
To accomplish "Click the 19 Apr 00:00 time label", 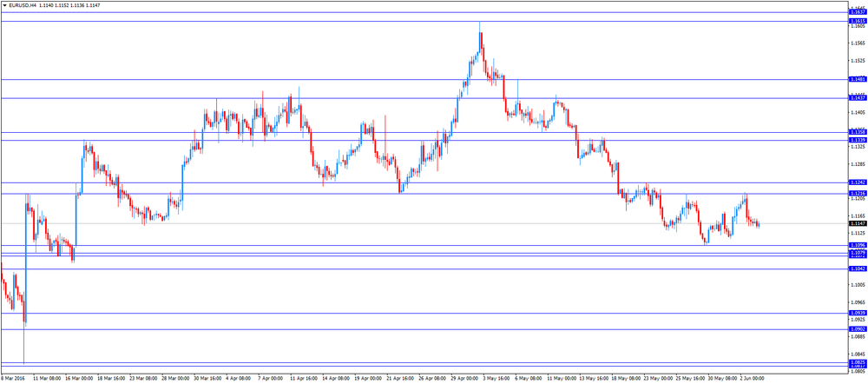I will point(368,379).
